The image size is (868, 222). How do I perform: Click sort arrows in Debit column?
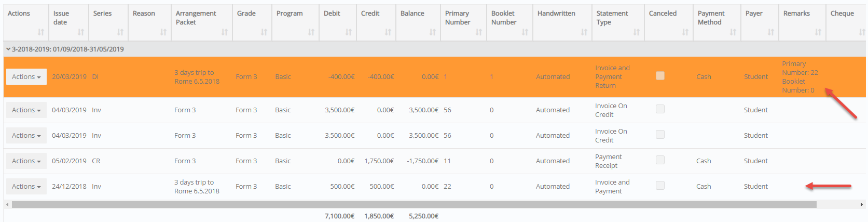pos(349,32)
